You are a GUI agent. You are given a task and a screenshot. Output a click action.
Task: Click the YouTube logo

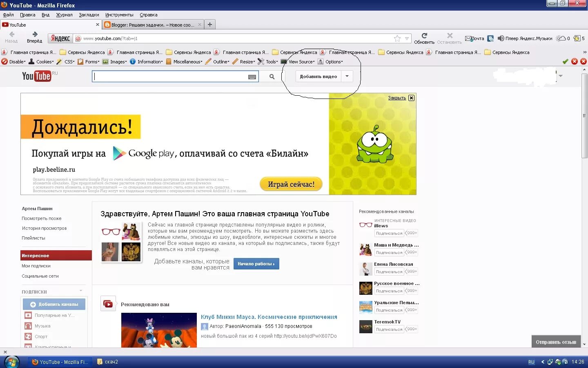(x=36, y=76)
